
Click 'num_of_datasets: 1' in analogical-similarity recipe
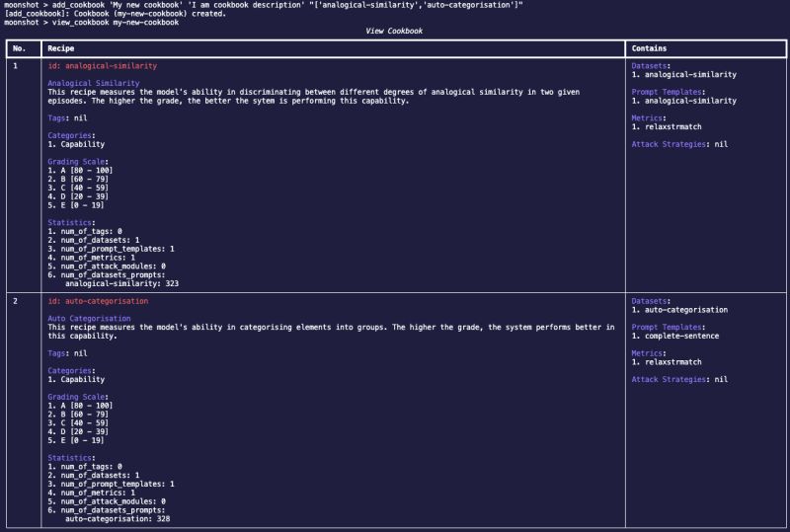[x=100, y=240]
